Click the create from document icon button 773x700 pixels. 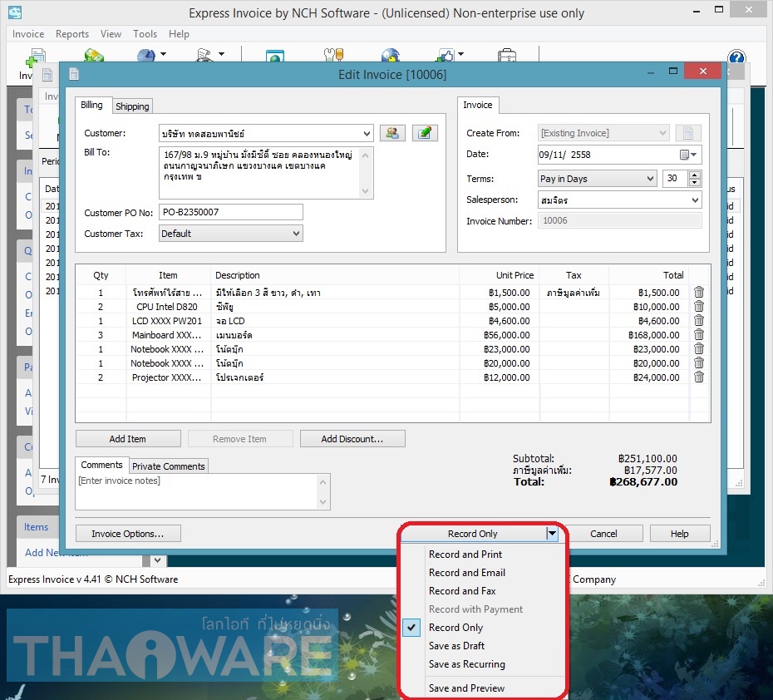click(x=688, y=133)
